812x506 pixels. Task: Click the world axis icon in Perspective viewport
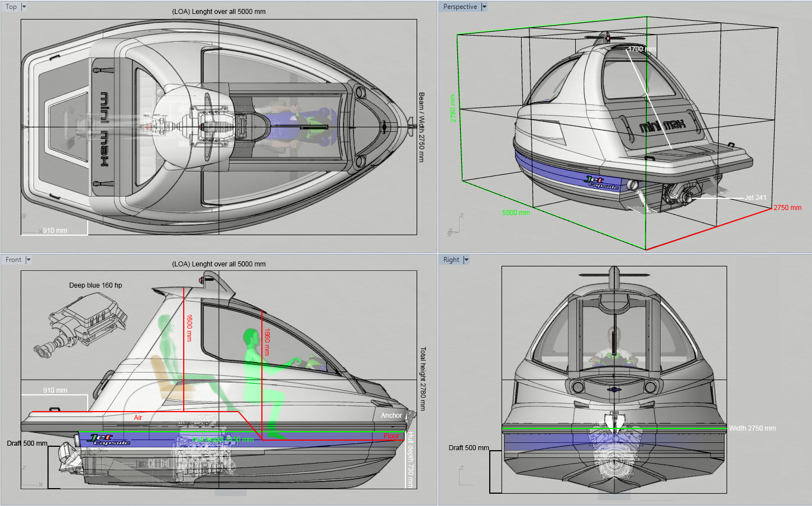(x=454, y=224)
